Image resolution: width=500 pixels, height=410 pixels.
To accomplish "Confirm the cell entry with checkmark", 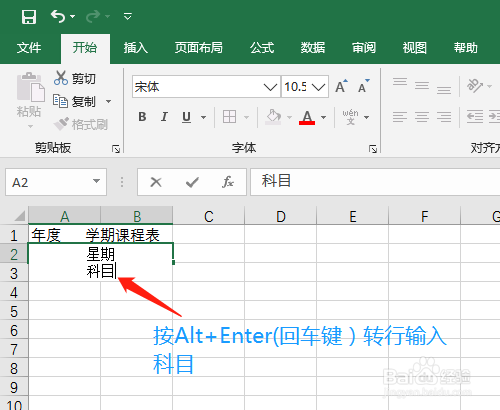I will [192, 182].
